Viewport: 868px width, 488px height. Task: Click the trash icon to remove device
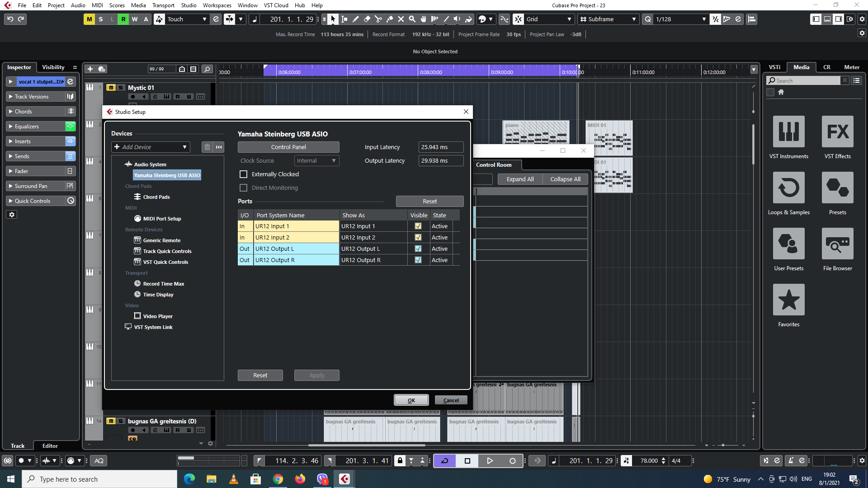(x=207, y=147)
